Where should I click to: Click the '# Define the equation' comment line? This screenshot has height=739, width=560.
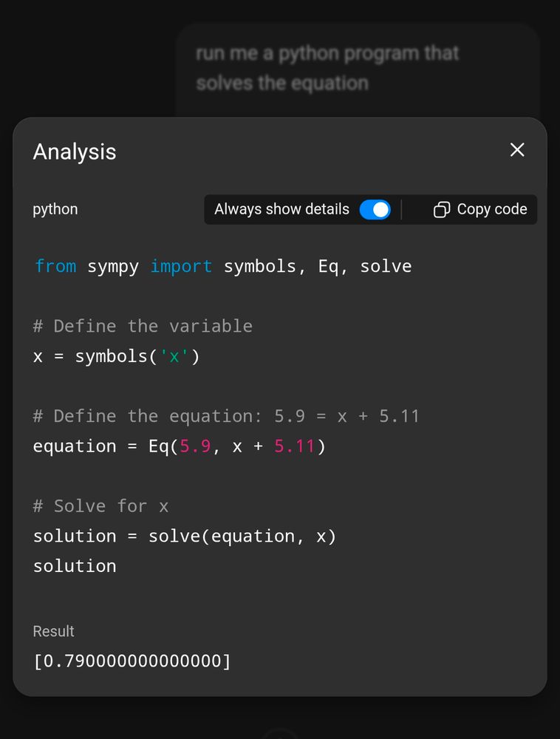(x=226, y=416)
